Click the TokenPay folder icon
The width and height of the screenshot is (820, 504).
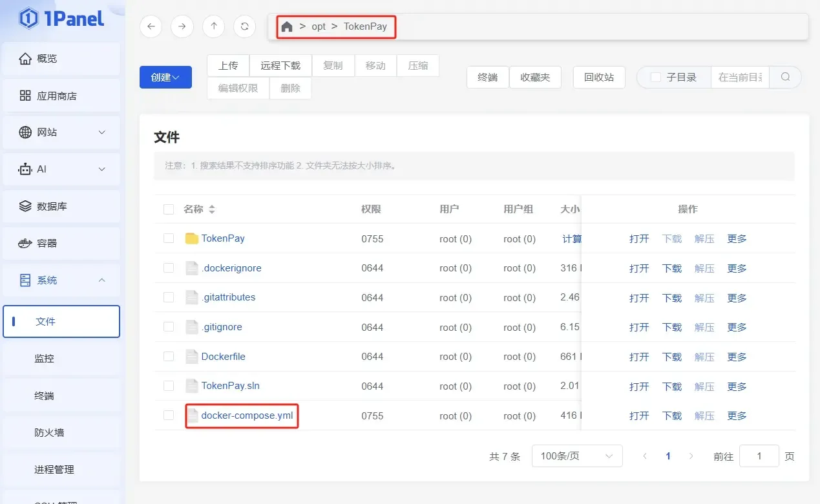[191, 238]
